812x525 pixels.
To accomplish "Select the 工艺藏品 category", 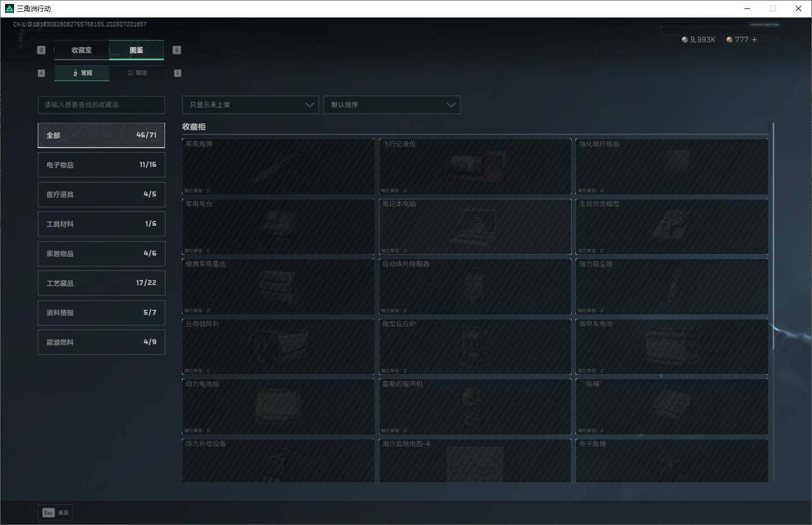I will tap(101, 283).
